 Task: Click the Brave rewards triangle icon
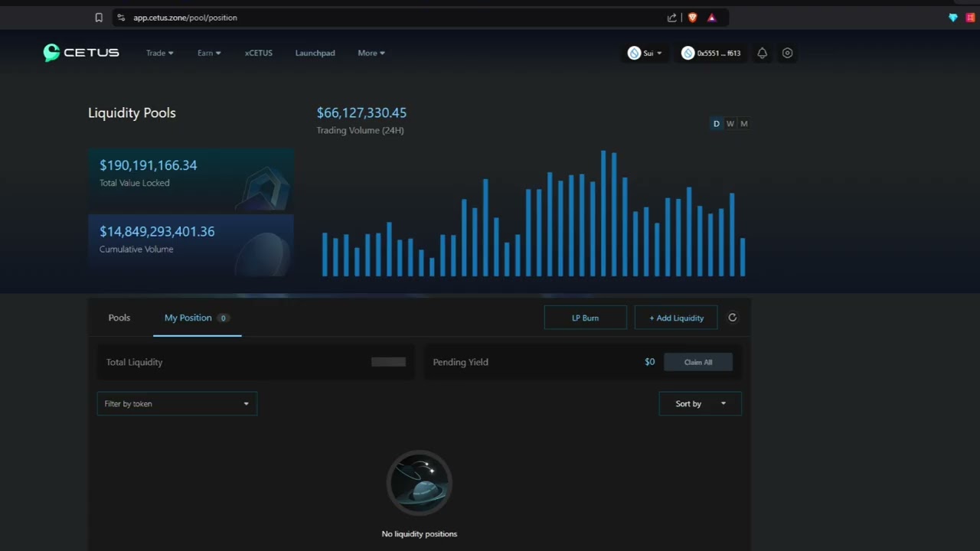point(711,18)
